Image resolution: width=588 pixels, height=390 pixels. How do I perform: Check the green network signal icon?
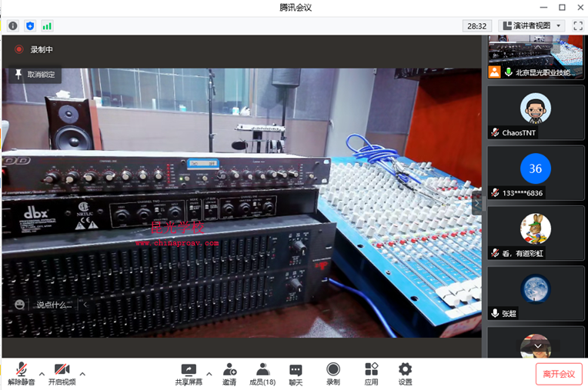tap(47, 25)
